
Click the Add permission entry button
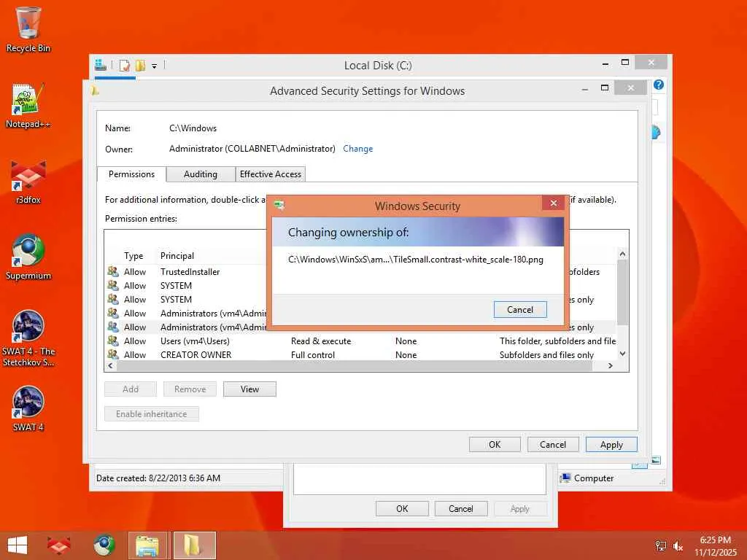tap(131, 389)
